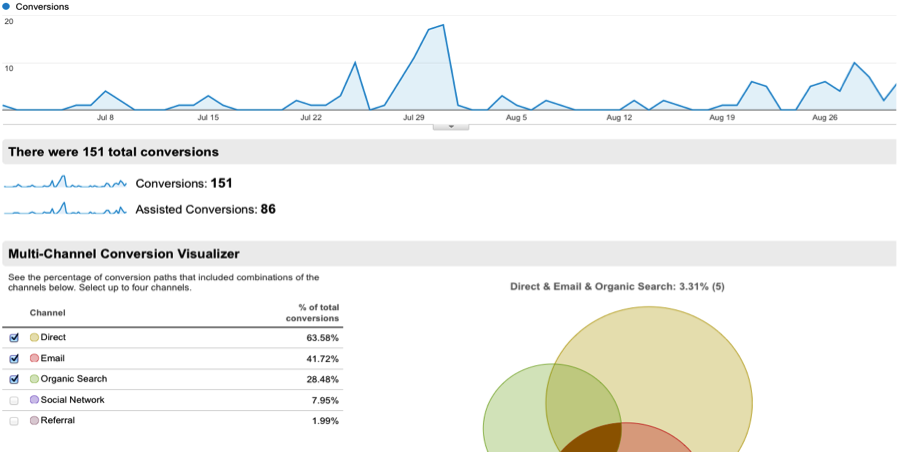Click the Conversions legend blue dot
Viewport: 897px width, 453px height.
click(x=6, y=7)
